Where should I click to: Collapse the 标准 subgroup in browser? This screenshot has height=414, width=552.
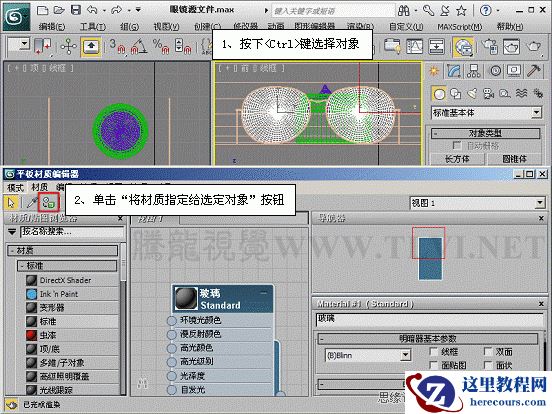67,266
